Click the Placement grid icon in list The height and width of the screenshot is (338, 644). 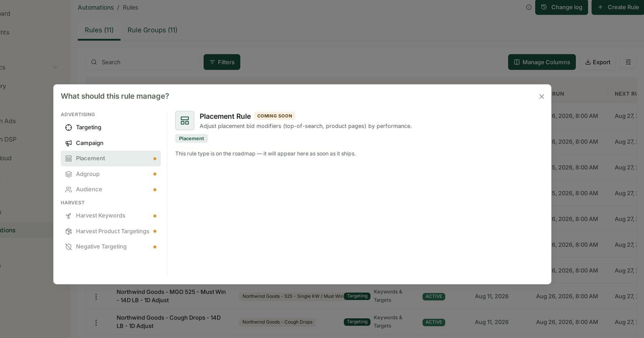[69, 159]
